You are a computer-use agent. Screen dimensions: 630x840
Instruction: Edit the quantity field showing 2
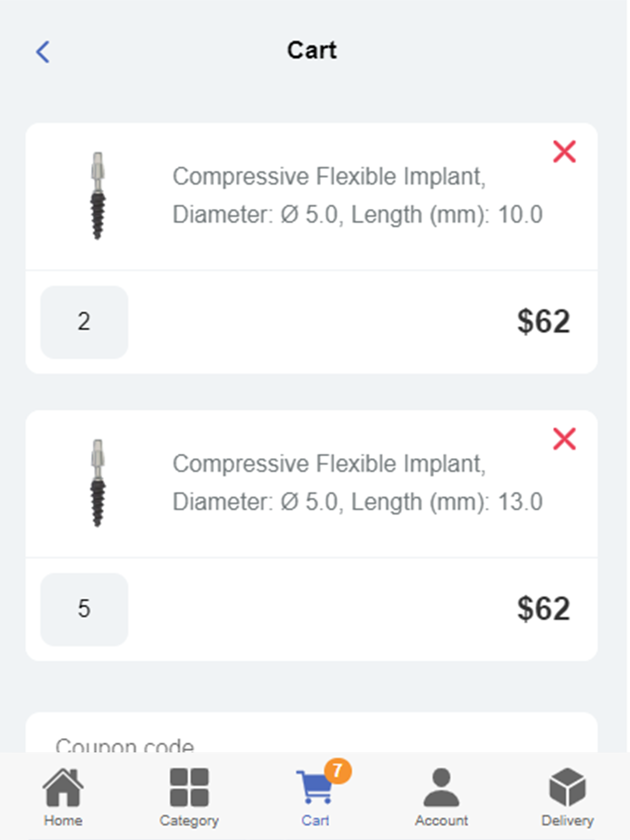tap(84, 322)
